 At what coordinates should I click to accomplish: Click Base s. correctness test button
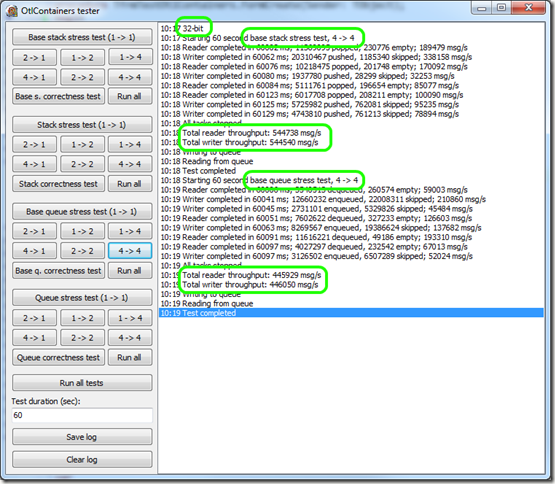58,96
